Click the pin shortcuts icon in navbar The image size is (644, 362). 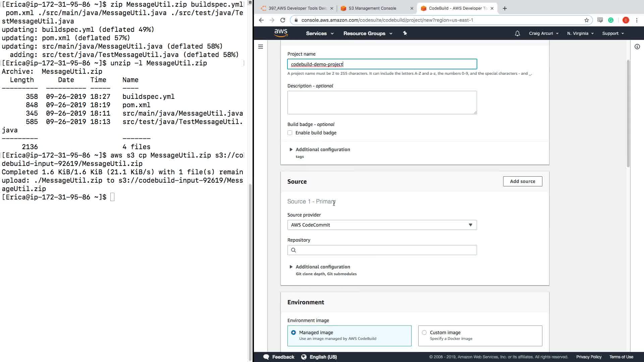405,33
